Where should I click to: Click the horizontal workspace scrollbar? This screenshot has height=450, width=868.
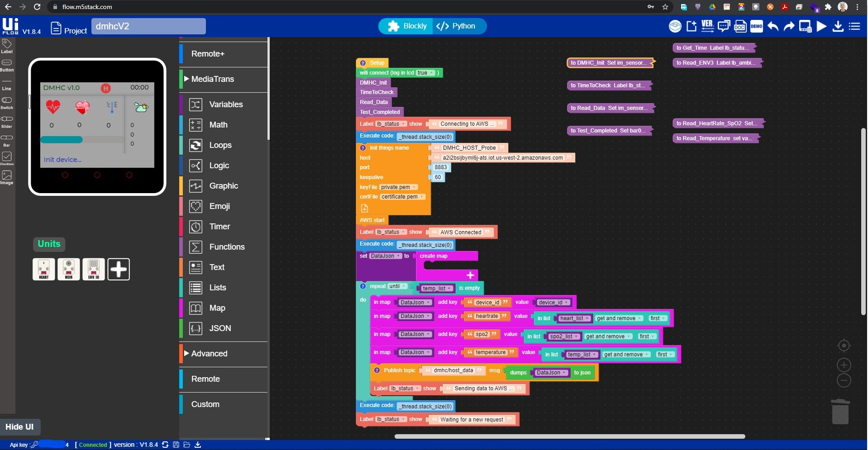pos(570,436)
